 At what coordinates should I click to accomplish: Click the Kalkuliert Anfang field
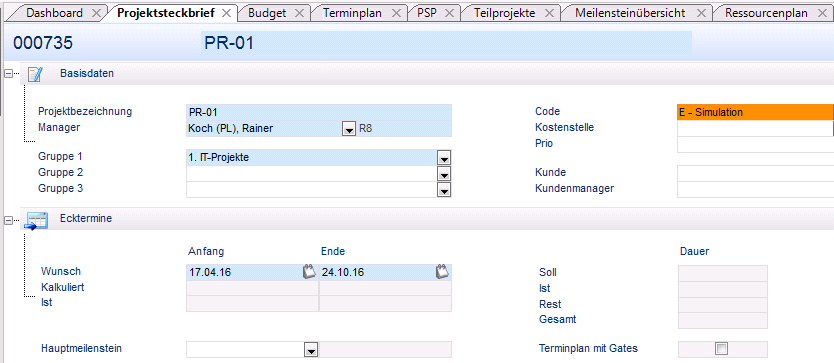pos(252,288)
